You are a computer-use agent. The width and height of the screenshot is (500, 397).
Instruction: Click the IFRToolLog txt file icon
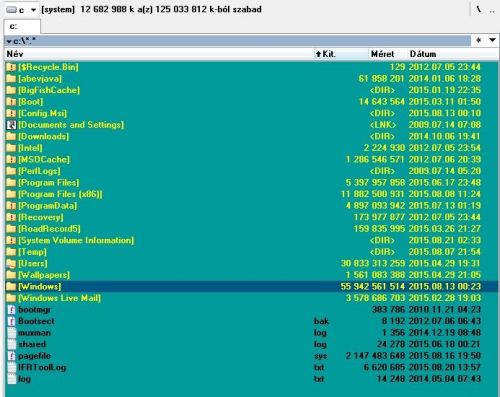12,367
